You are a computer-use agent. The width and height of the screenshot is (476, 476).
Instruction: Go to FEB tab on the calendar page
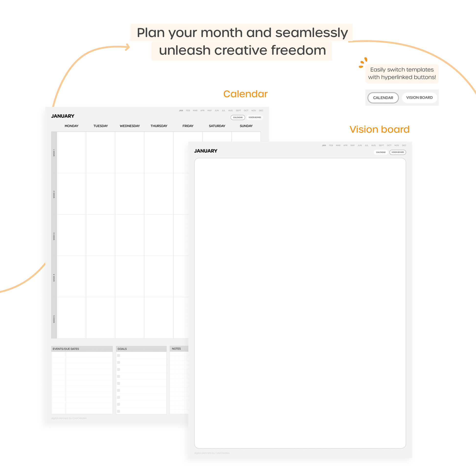[188, 111]
